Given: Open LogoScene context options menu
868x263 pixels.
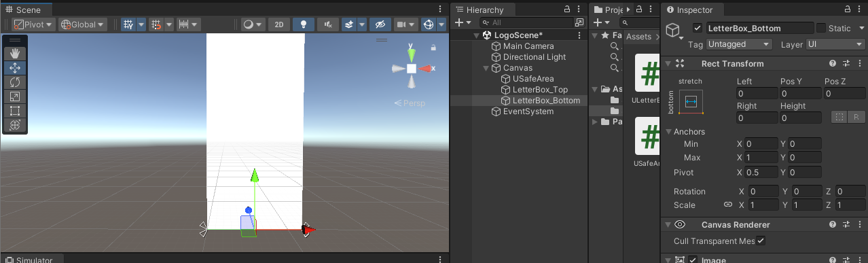Looking at the screenshot, I should (x=579, y=35).
